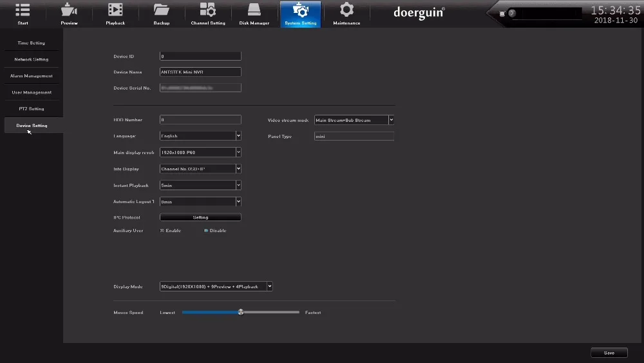Click the clock showing 15:34:35
644x363 pixels.
[615, 10]
